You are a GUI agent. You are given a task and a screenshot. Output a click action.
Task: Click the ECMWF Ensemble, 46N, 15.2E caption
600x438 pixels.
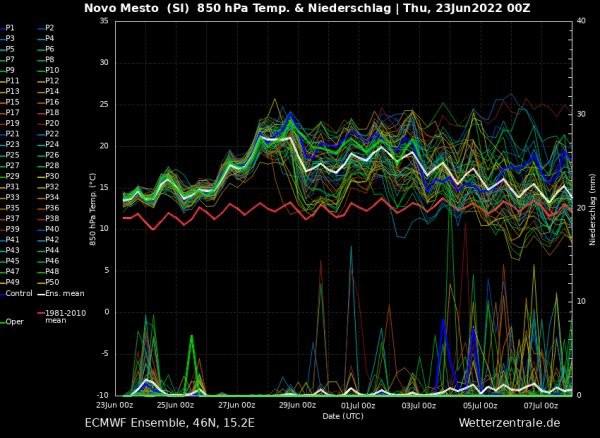(170, 423)
